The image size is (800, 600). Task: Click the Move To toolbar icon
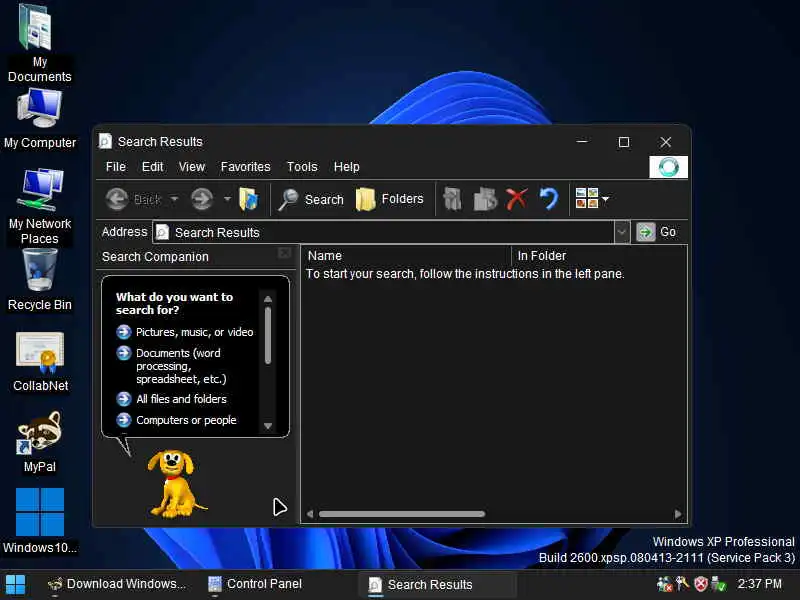coord(452,199)
